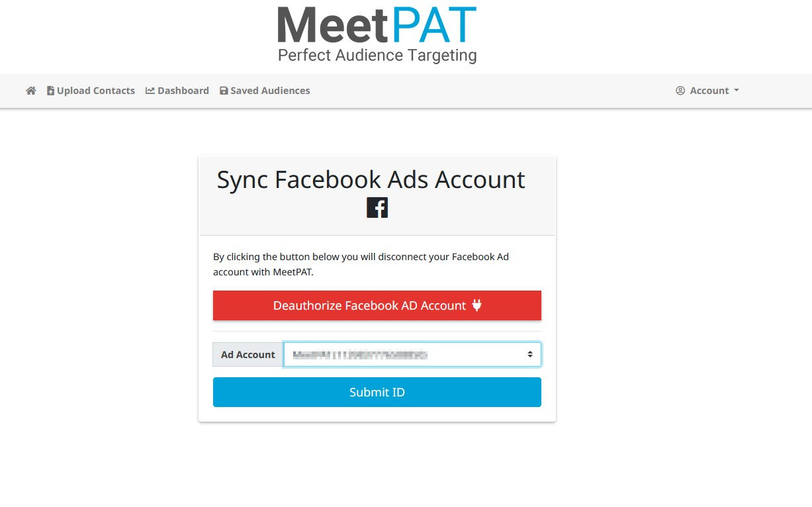Open the Upload Contacts page
This screenshot has width=812, height=507.
coord(95,91)
